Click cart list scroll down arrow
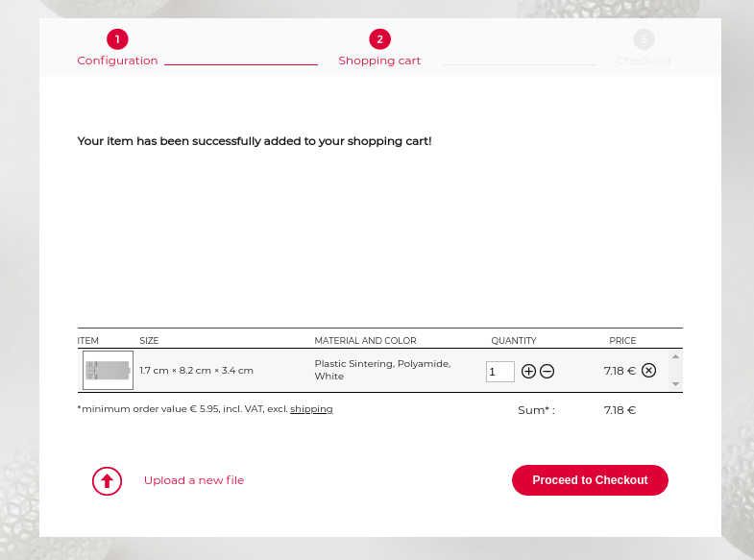 (x=675, y=384)
